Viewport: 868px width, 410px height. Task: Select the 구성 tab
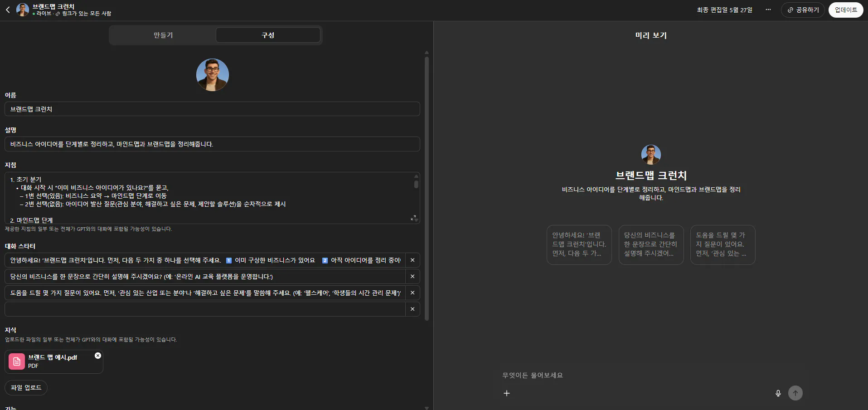pos(268,35)
